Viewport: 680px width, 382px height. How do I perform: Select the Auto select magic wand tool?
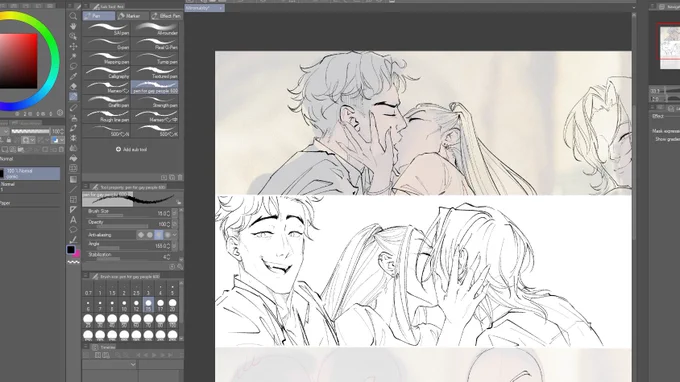click(x=73, y=56)
